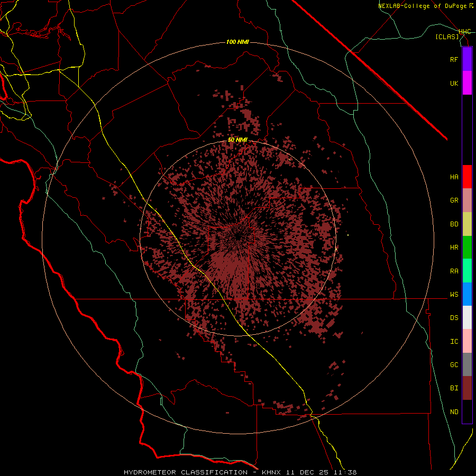Click the HA legend label
The width and height of the screenshot is (476, 476).
[454, 177]
